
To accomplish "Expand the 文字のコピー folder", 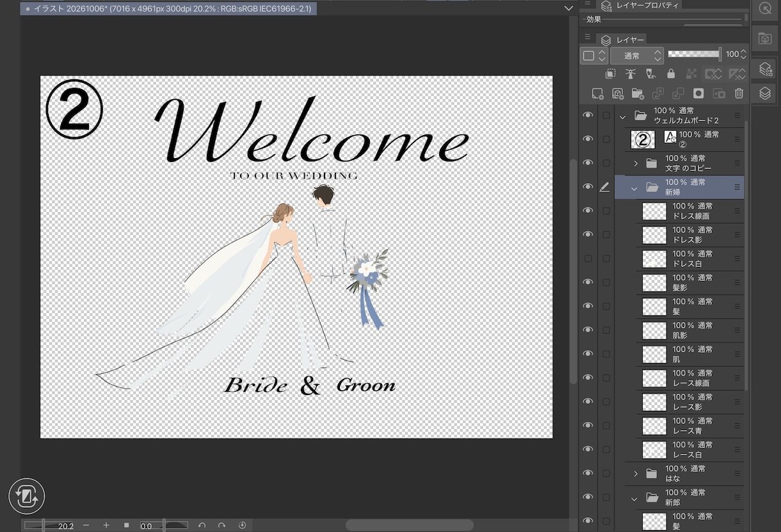I will pyautogui.click(x=636, y=163).
